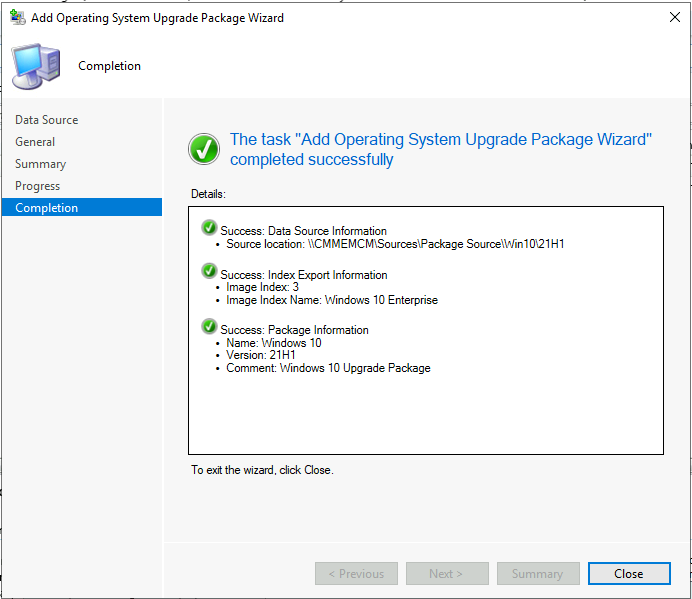The image size is (692, 599).
Task: Click the computer icon in wizard header
Action: click(36, 66)
